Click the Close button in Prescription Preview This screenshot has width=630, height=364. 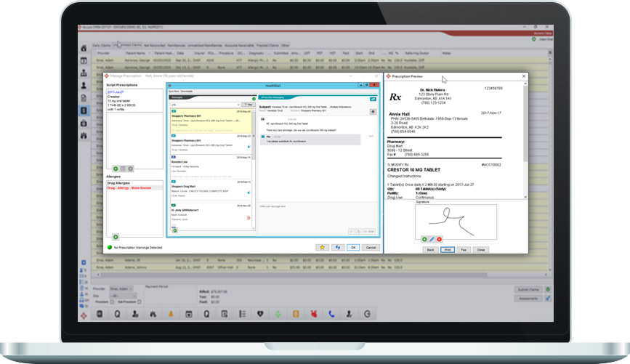click(x=480, y=249)
